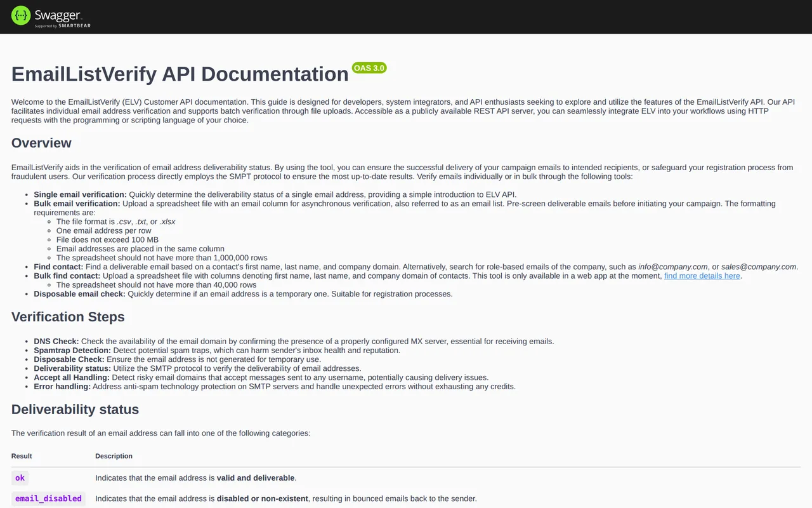Click the 'Accept all Handling:' bullet label

(72, 377)
